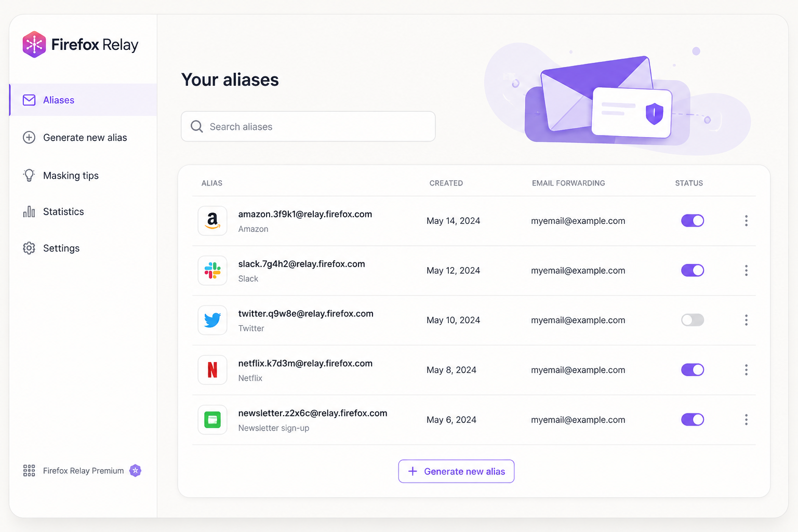Click the Generate new alias button below table
This screenshot has width=798, height=532.
456,471
